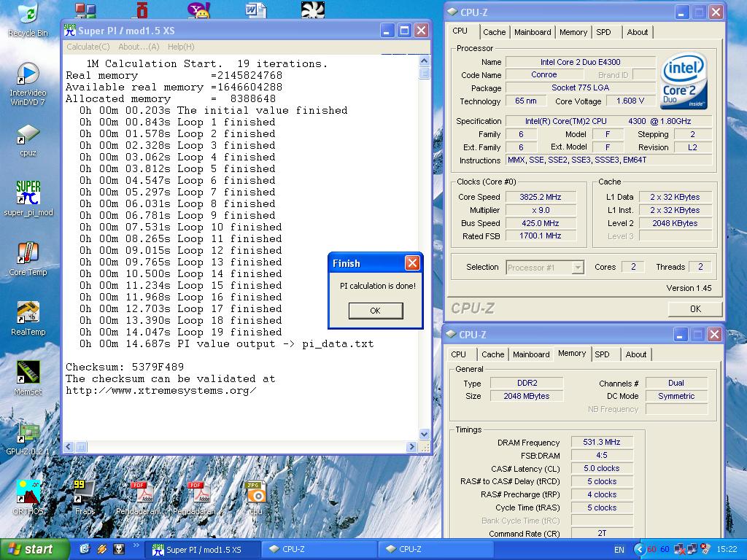747x560 pixels.
Task: Open the Calculate(C) menu in Super PI
Action: [x=88, y=47]
